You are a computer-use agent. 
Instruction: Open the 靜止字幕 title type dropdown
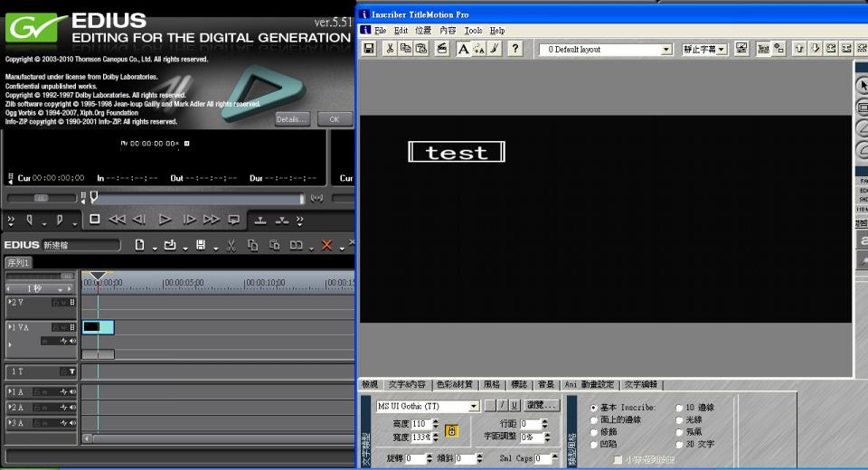[x=722, y=50]
